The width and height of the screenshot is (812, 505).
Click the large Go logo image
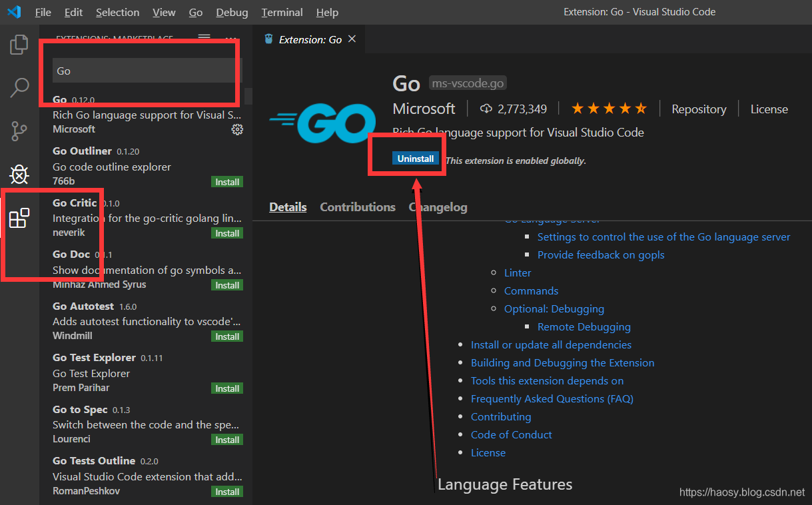pos(322,123)
